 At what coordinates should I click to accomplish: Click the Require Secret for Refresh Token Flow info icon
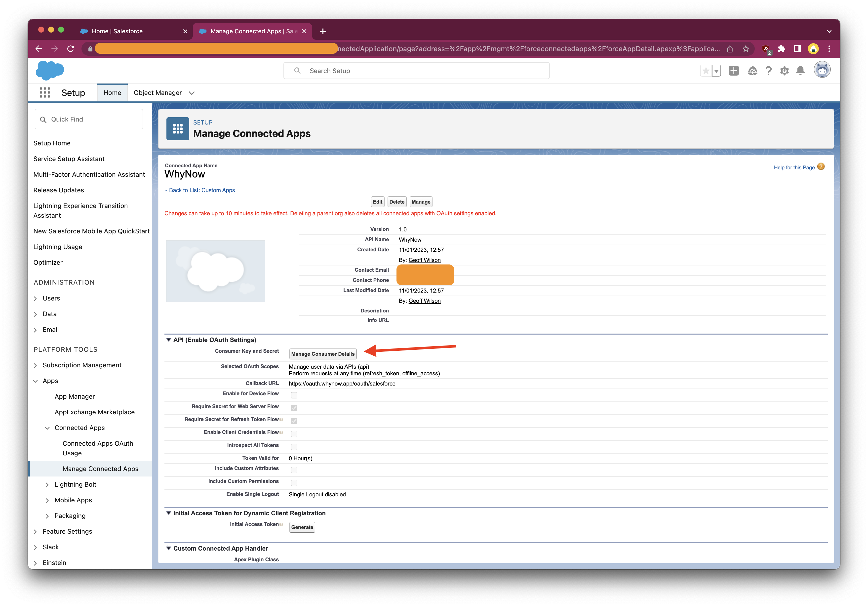pos(281,420)
